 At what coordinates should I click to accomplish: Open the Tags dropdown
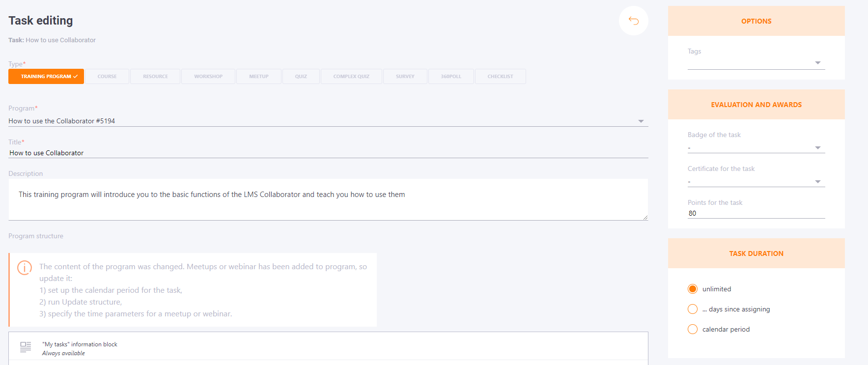(x=756, y=63)
